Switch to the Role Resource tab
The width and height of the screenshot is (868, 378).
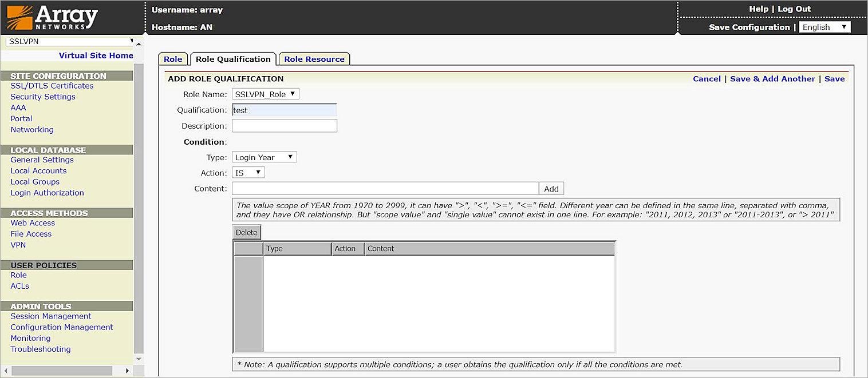pyautogui.click(x=314, y=59)
